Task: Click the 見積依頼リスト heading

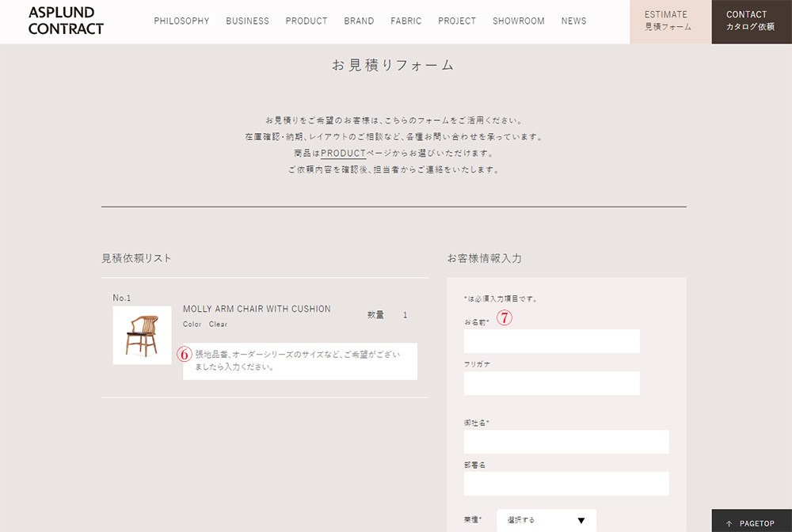Action: point(136,258)
